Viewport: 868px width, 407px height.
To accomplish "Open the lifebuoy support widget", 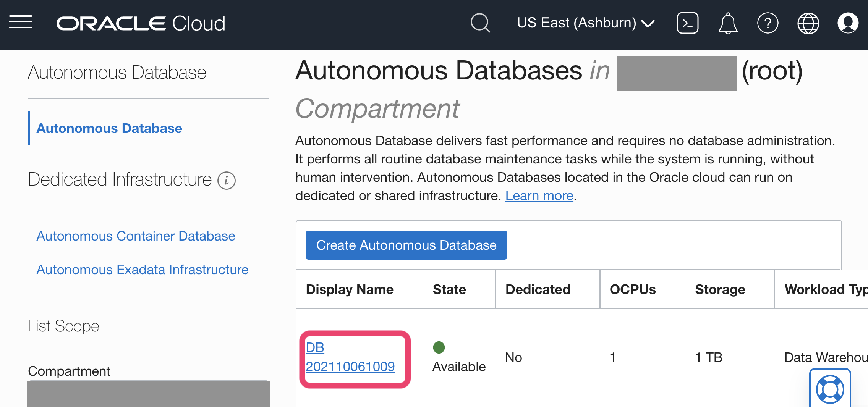I will 830,389.
